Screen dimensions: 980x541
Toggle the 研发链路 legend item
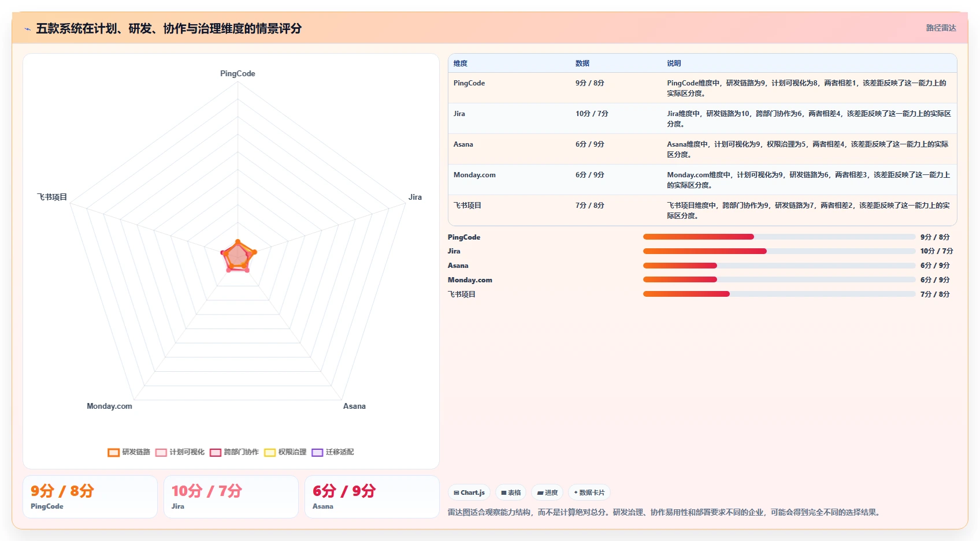coord(129,452)
